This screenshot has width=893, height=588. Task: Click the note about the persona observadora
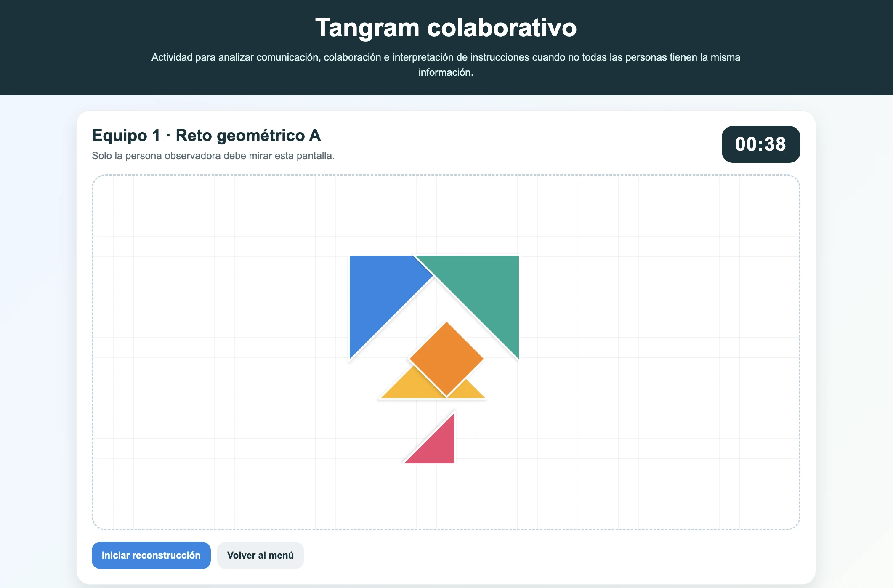pos(213,156)
